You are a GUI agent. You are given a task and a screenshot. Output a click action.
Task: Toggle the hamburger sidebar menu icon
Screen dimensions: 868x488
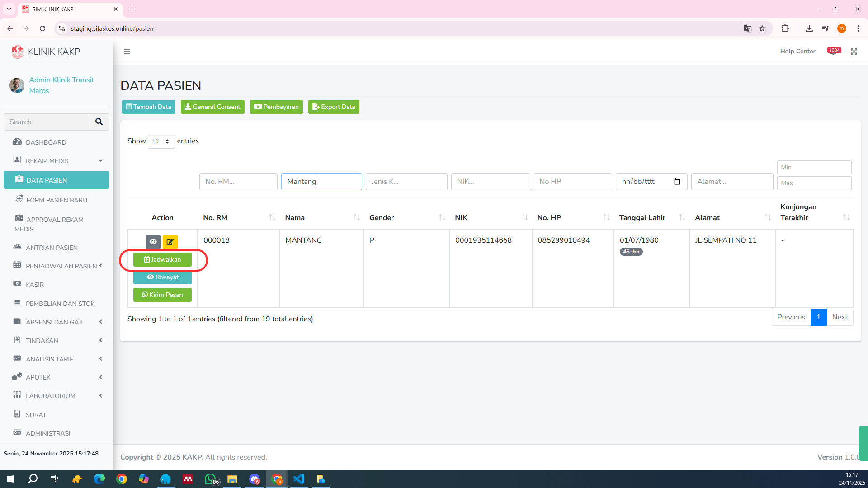point(127,52)
